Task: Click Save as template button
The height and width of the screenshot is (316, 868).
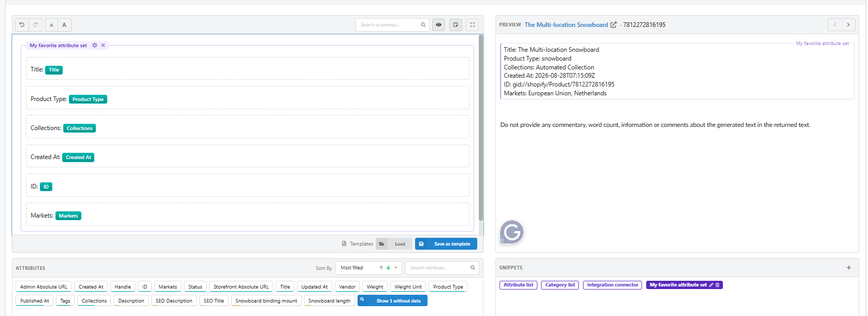Action: [x=446, y=244]
